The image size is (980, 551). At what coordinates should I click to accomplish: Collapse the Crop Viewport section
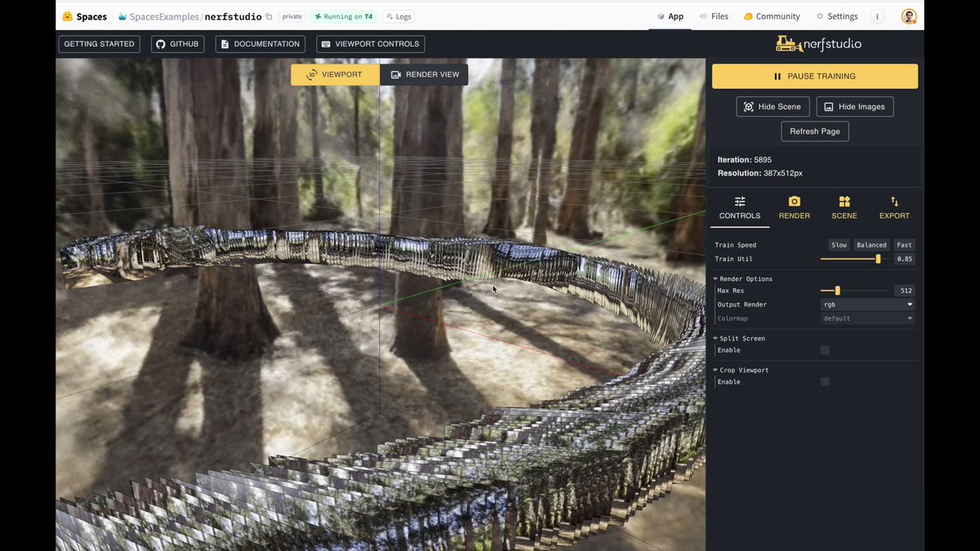point(741,370)
